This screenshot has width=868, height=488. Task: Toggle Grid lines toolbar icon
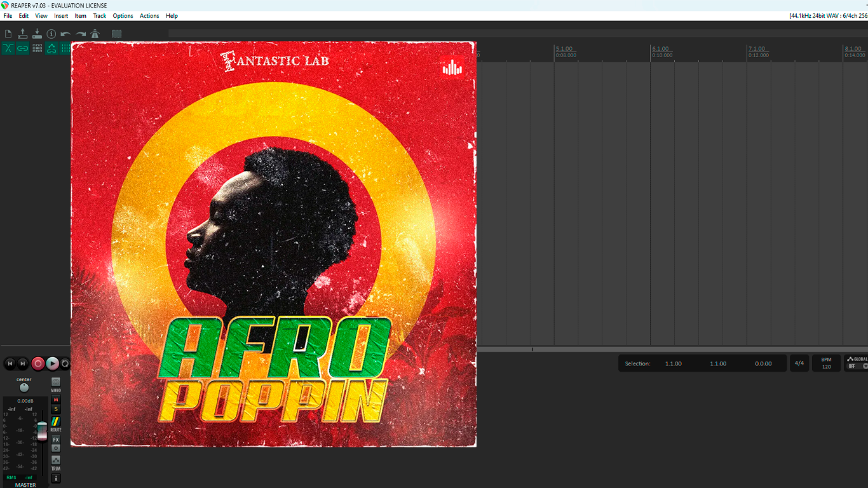tap(65, 48)
